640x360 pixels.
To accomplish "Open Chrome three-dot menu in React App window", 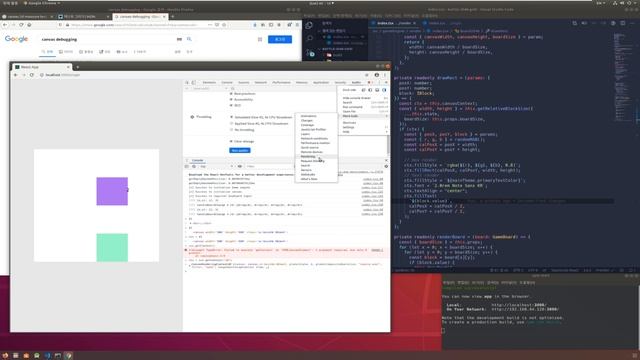I will click(x=384, y=75).
